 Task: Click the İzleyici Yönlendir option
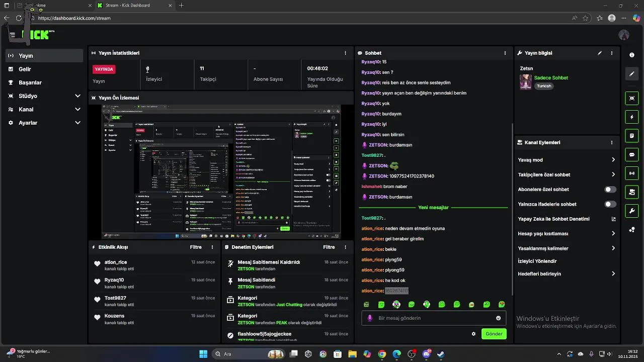tap(537, 261)
